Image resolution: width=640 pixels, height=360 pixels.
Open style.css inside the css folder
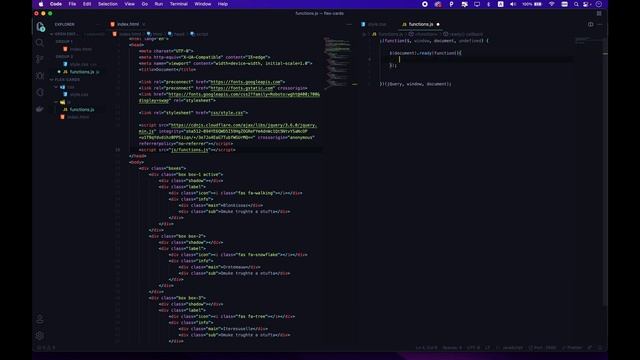coord(79,94)
